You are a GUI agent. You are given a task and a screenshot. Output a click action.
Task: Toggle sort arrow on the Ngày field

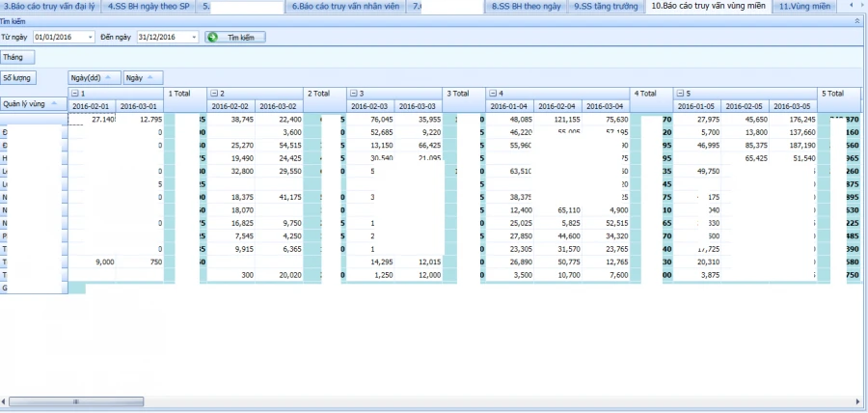(150, 78)
